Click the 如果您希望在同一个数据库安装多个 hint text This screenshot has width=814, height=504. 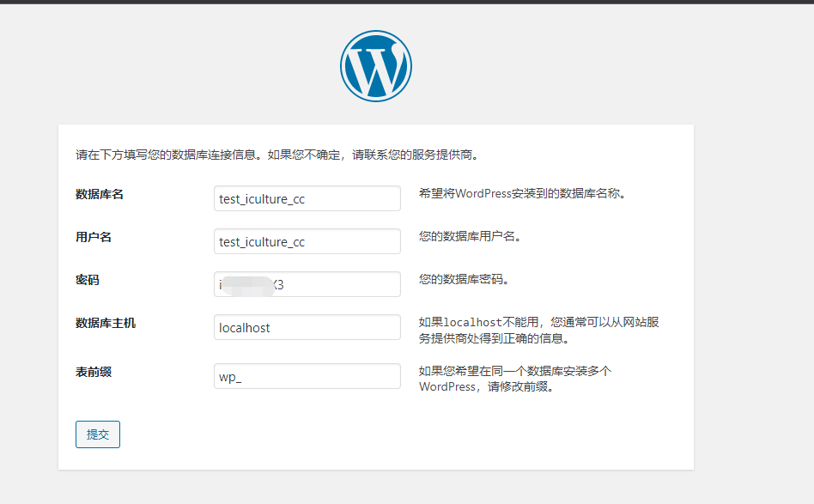[x=515, y=379]
